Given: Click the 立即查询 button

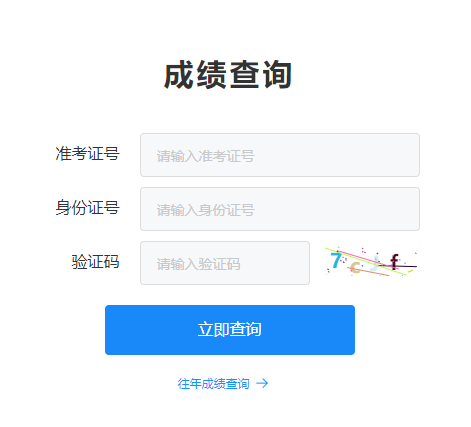Looking at the screenshot, I should click(230, 330).
